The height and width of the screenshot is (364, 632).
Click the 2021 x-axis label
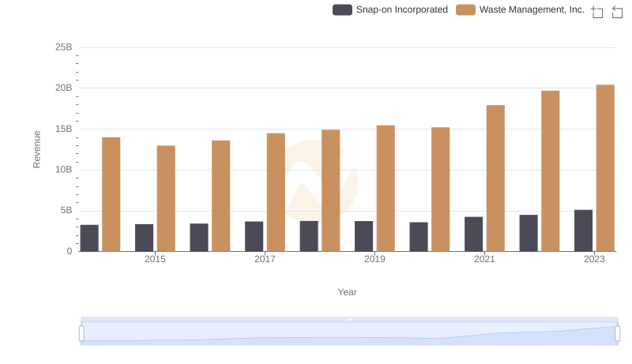pyautogui.click(x=484, y=259)
